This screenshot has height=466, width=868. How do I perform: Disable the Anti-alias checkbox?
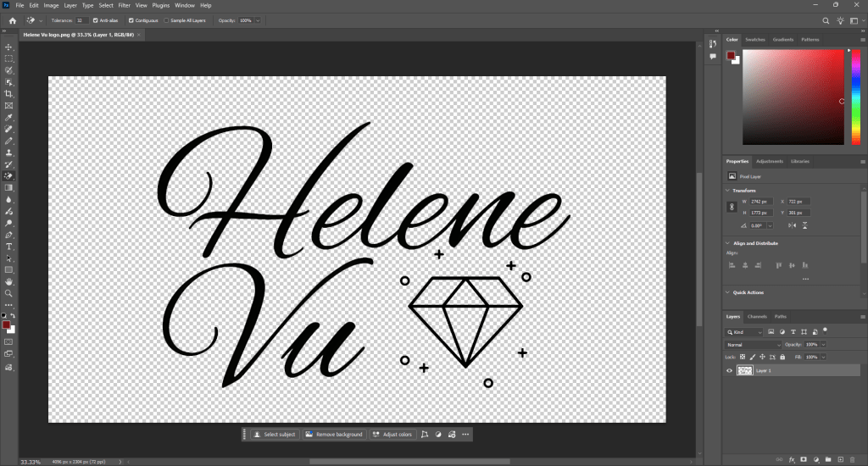click(x=95, y=19)
